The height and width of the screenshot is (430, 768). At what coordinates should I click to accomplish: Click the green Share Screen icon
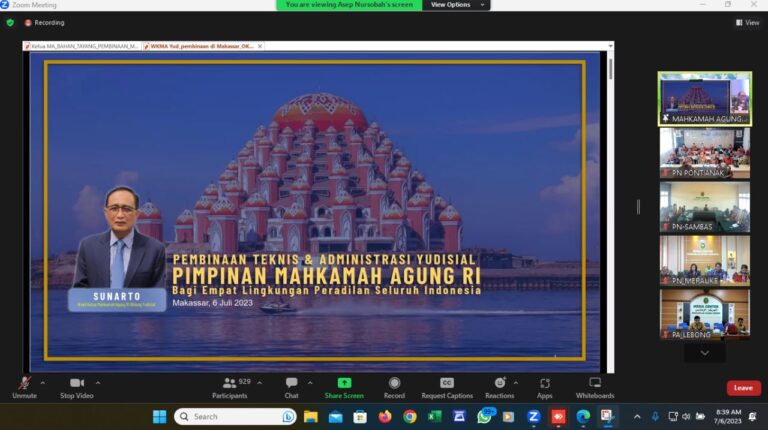click(x=344, y=383)
